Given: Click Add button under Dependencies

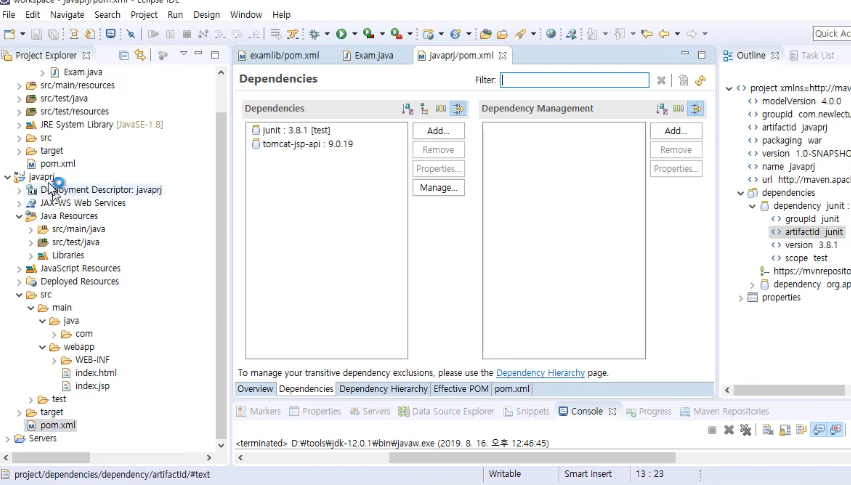Looking at the screenshot, I should pyautogui.click(x=438, y=131).
